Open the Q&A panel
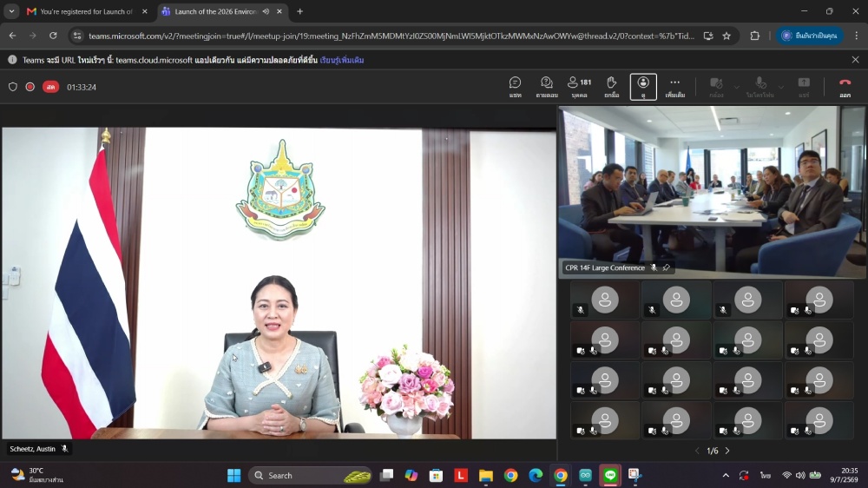This screenshot has height=488, width=868. tap(546, 87)
